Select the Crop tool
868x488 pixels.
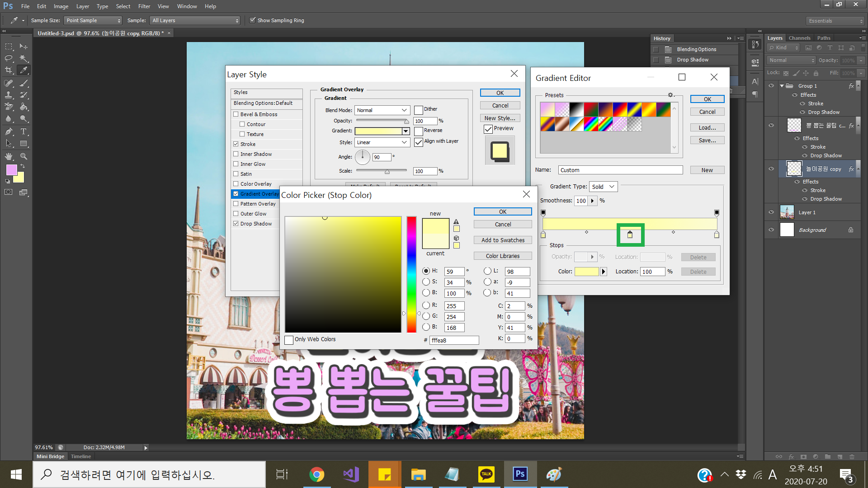click(9, 70)
